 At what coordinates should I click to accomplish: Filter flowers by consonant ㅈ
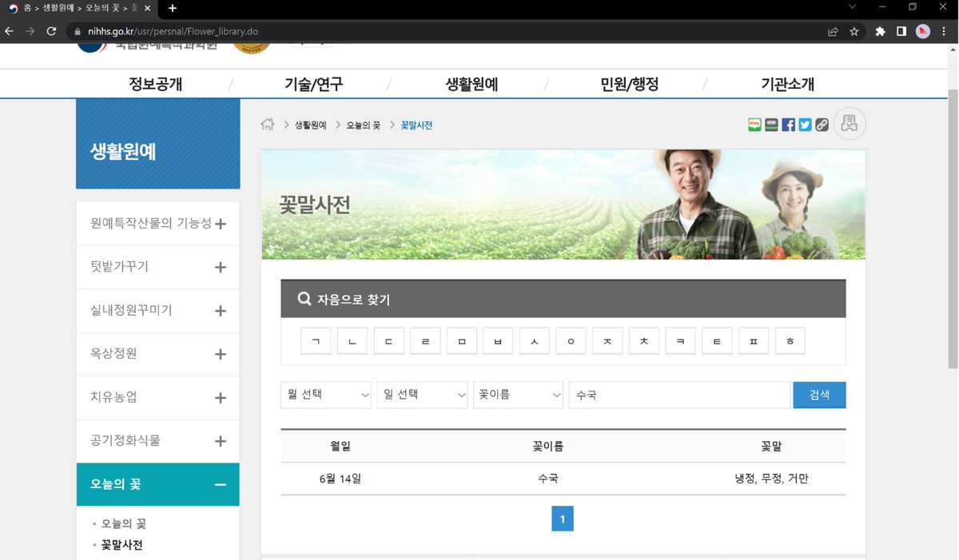tap(607, 341)
